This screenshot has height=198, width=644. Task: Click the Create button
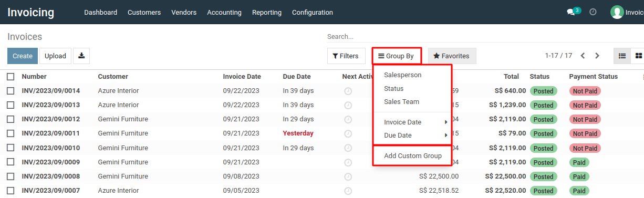[23, 56]
